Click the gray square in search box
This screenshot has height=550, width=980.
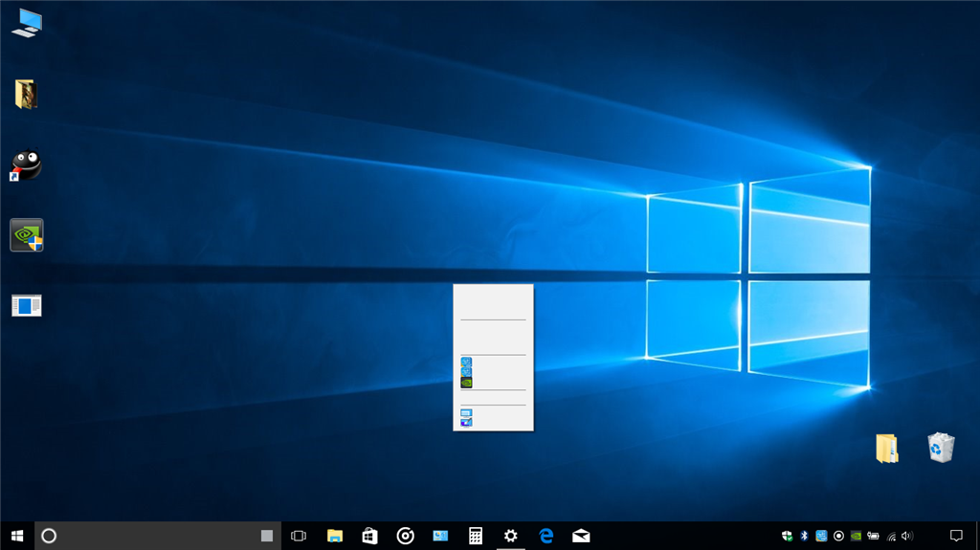tap(267, 536)
